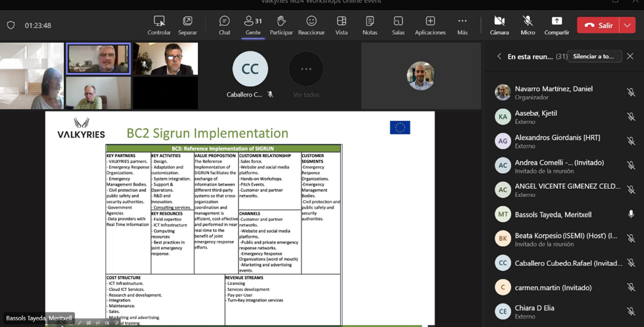
Task: Click the Compartir share screen icon
Action: click(x=556, y=25)
